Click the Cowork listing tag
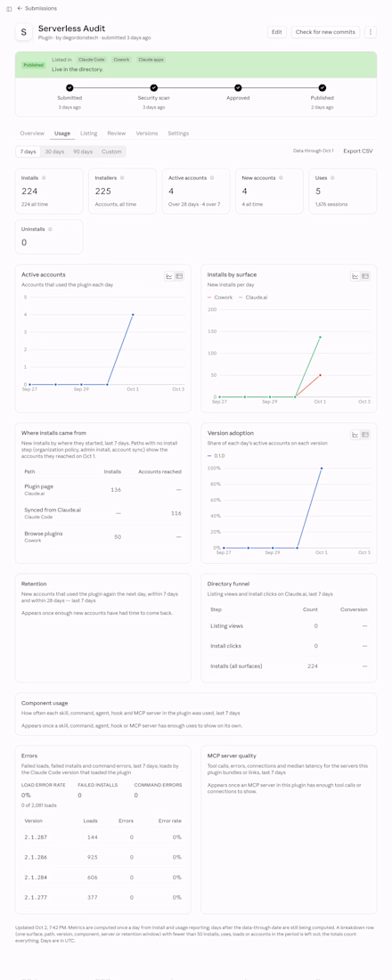This screenshot has height=980, width=392. coord(122,60)
